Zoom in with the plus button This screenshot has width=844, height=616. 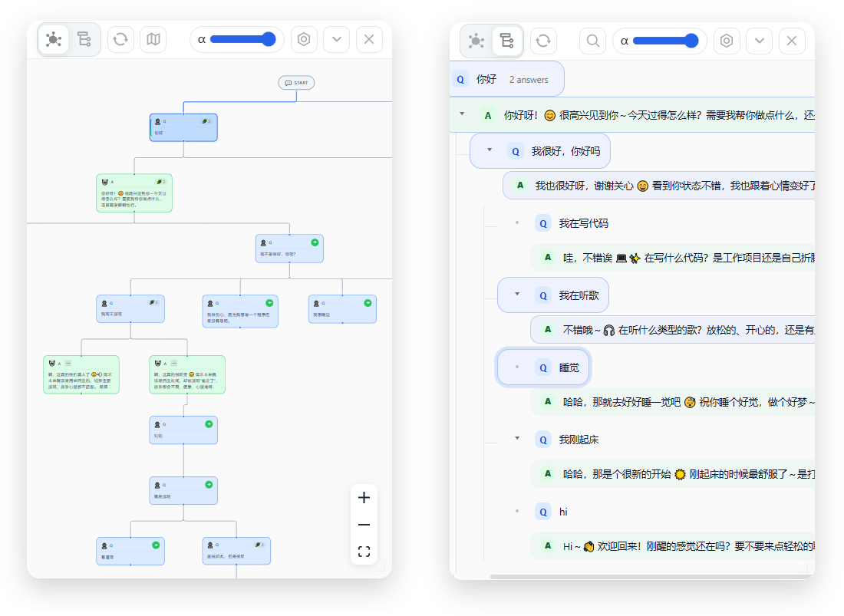(x=364, y=498)
